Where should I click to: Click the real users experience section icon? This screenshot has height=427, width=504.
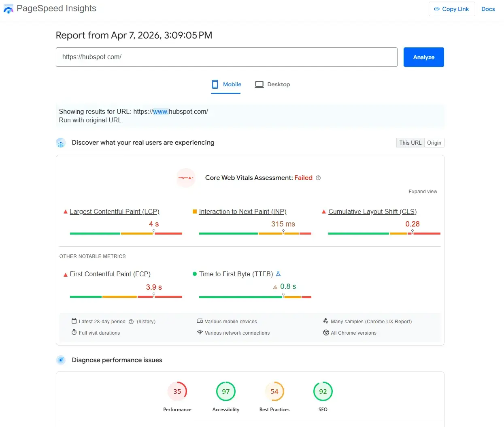click(x=61, y=143)
